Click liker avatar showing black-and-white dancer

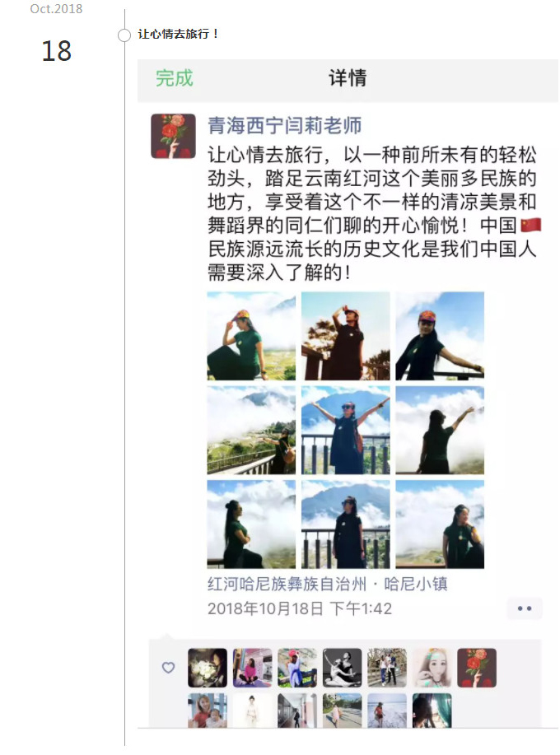[342, 668]
